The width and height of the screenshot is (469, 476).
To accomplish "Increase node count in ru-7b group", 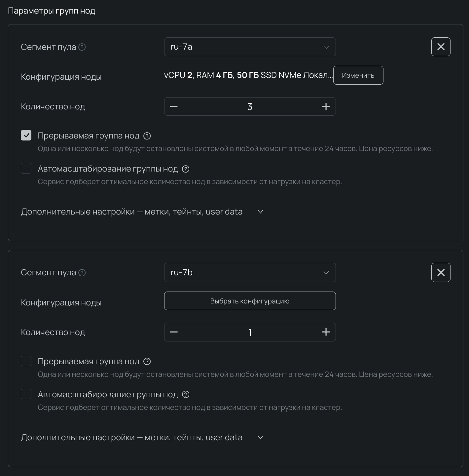I will pos(326,332).
